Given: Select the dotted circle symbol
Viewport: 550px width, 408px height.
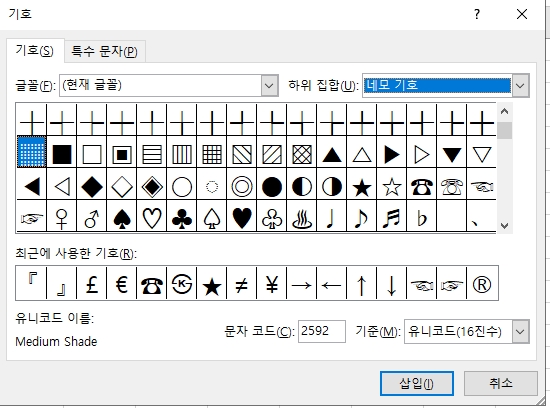Looking at the screenshot, I should [x=212, y=186].
